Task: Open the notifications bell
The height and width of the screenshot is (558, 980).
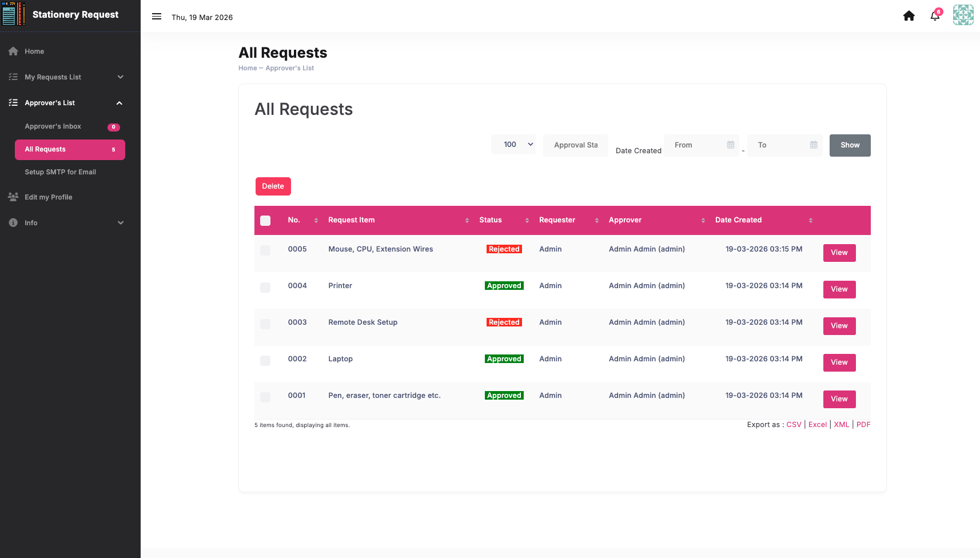Action: pyautogui.click(x=935, y=15)
